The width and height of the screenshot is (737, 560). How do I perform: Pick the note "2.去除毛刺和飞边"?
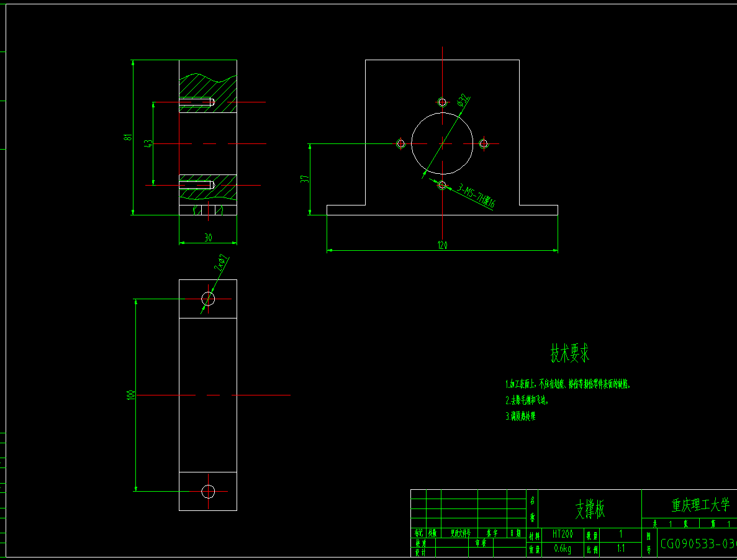coord(527,400)
